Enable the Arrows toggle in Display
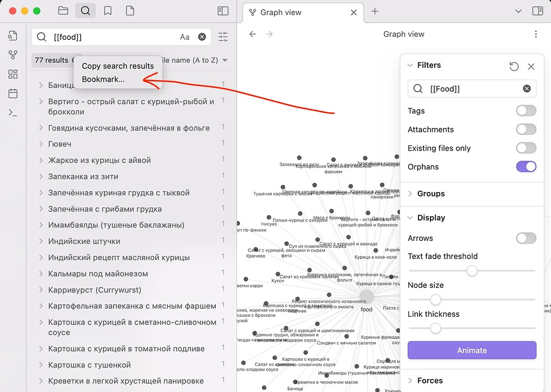The width and height of the screenshot is (551, 392). pos(526,238)
